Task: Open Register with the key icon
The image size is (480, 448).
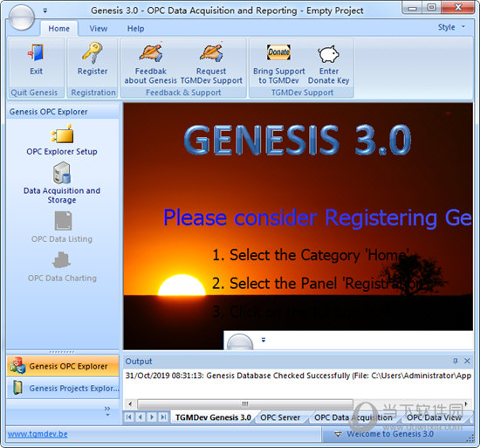Action: [x=93, y=59]
